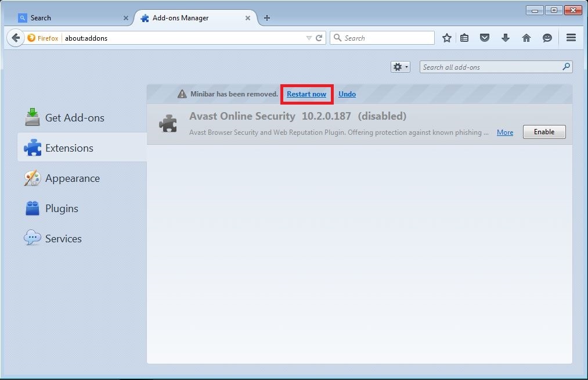Open the Services category
This screenshot has height=380, width=588.
point(82,238)
